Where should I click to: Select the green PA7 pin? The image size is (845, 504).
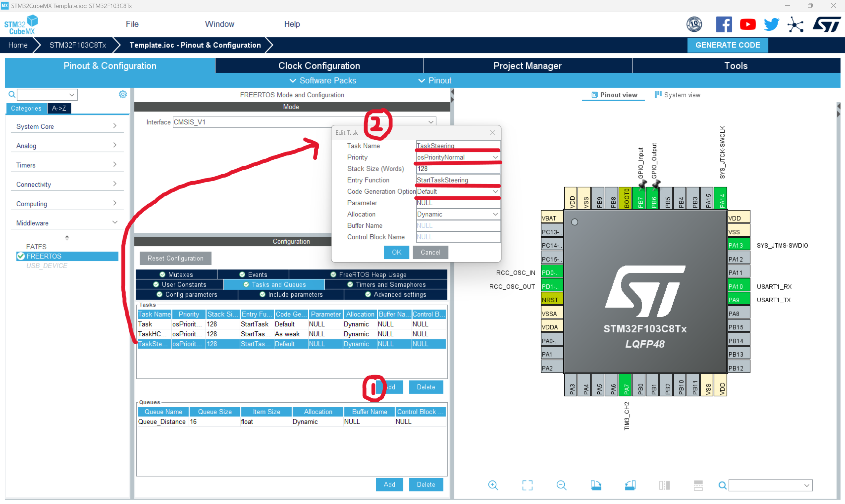coord(625,386)
